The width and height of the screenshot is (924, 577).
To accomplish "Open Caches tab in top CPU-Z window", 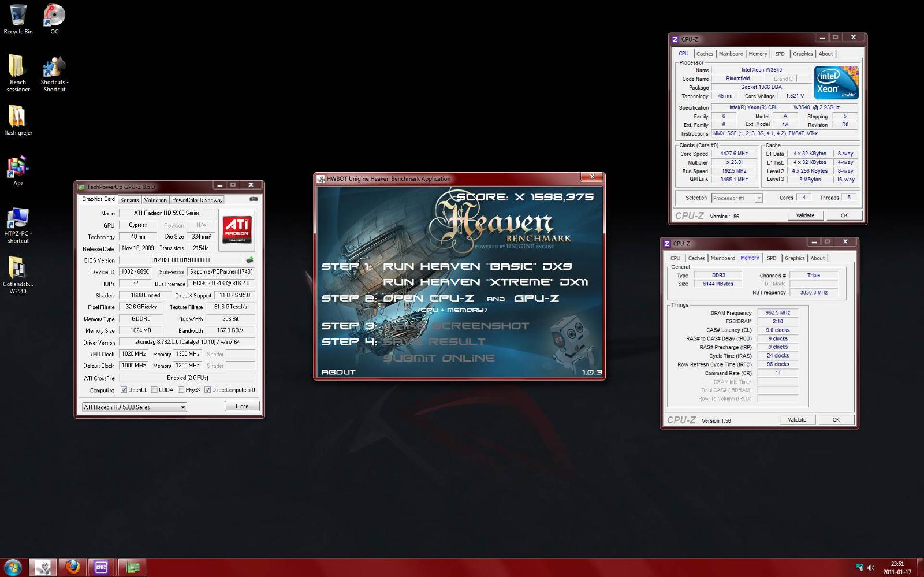I will (x=705, y=54).
